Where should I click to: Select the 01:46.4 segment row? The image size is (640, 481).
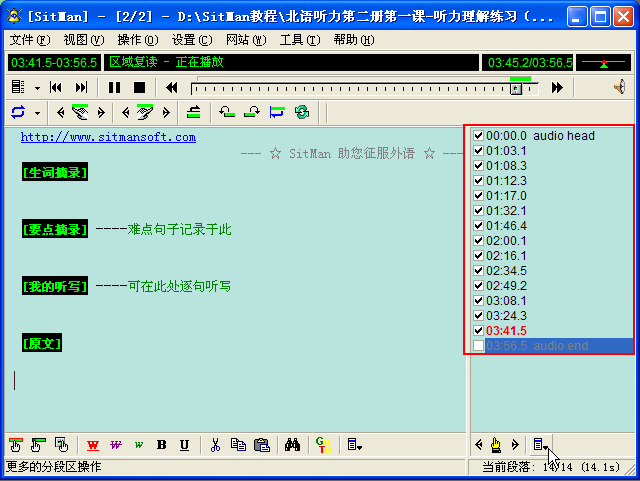pyautogui.click(x=552, y=226)
